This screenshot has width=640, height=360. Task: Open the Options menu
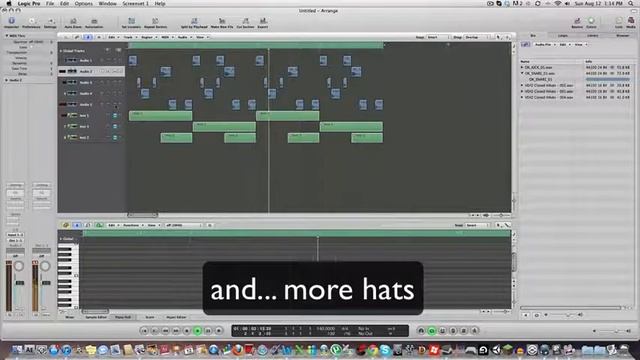coord(84,4)
